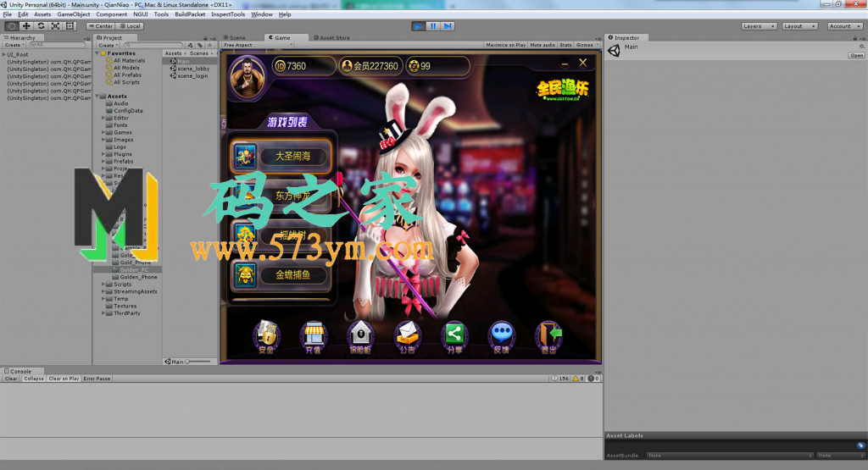Click the console warning count icon

tap(578, 379)
